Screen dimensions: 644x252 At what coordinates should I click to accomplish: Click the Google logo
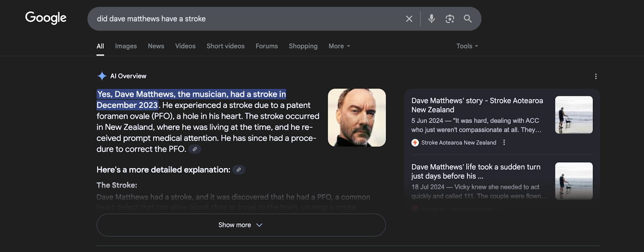point(45,18)
